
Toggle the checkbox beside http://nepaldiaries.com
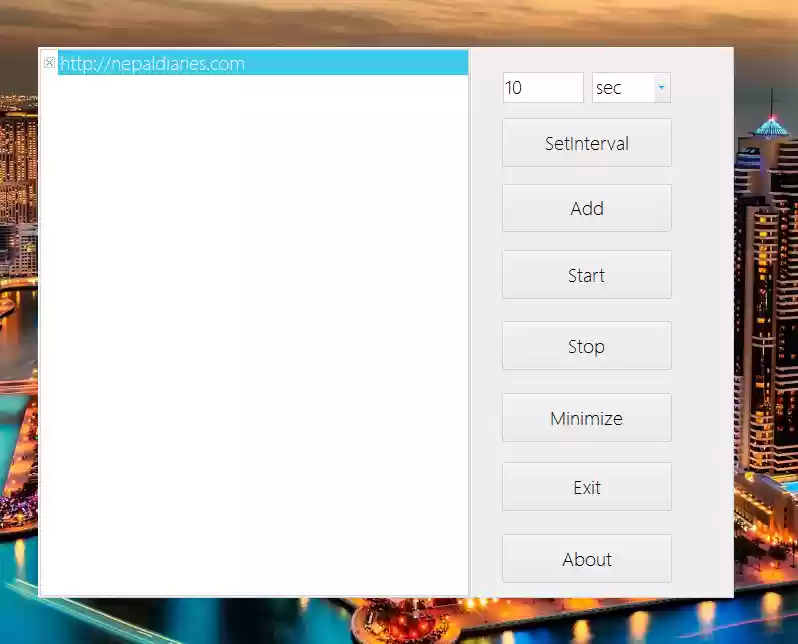[x=49, y=63]
